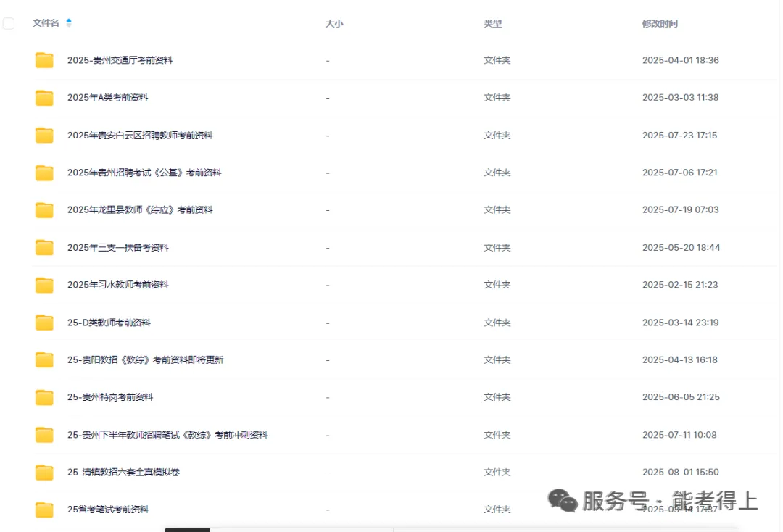This screenshot has width=783, height=532.
Task: Check the select-all checkbox in the header
Action: click(x=9, y=22)
